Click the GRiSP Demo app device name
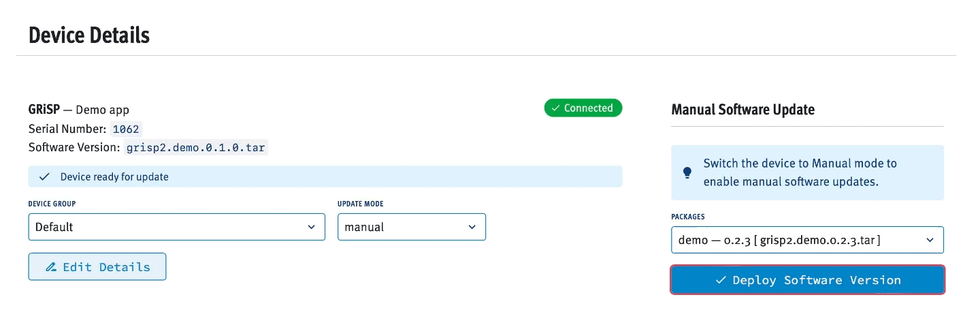This screenshot has height=327, width=980. coord(79,110)
